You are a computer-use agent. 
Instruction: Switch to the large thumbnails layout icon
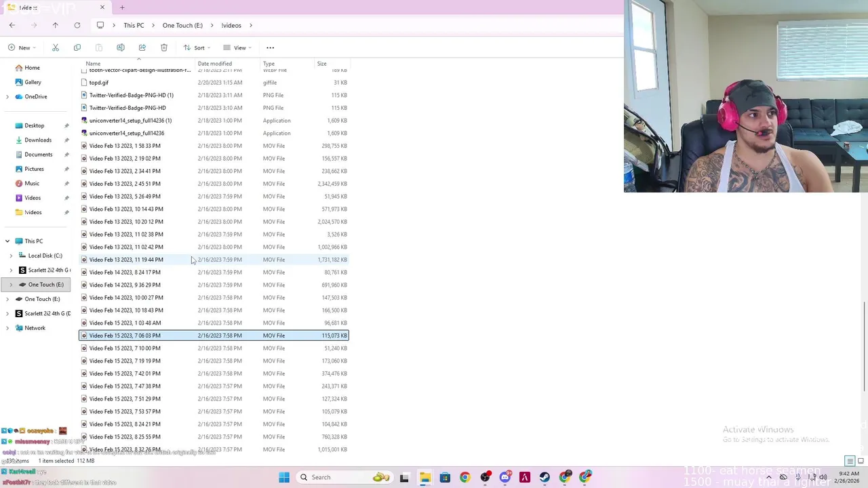click(x=860, y=461)
